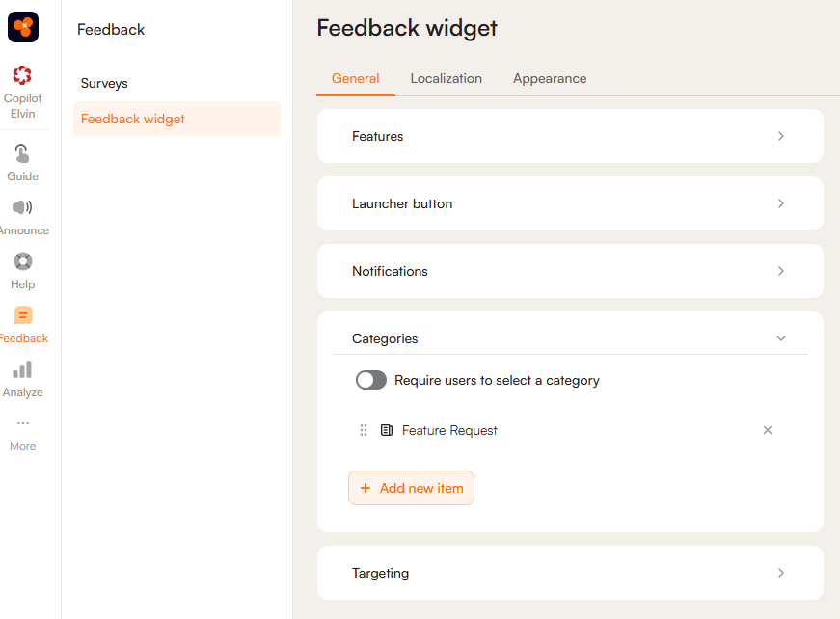Click the Add new item button

pos(411,488)
